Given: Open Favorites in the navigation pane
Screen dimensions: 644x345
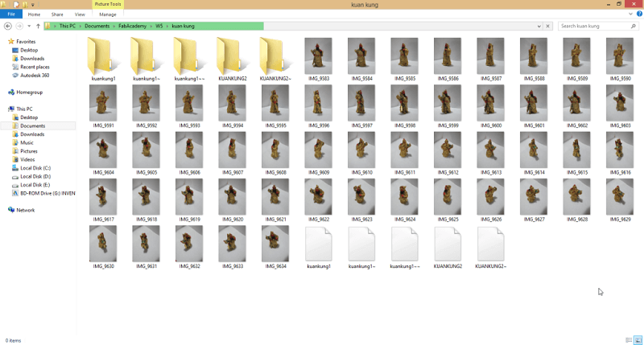Looking at the screenshot, I should 26,42.
